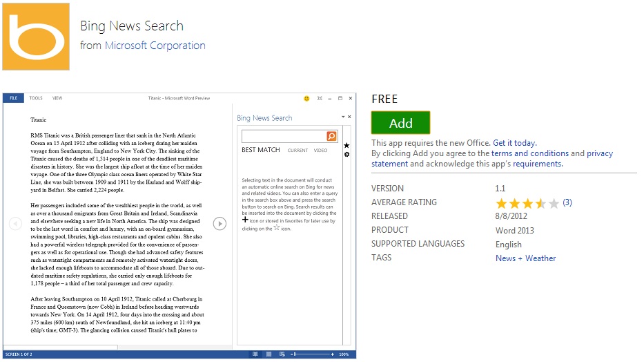Click the 'Bing News Search' pane title
This screenshot has width=644, height=362.
click(x=264, y=118)
